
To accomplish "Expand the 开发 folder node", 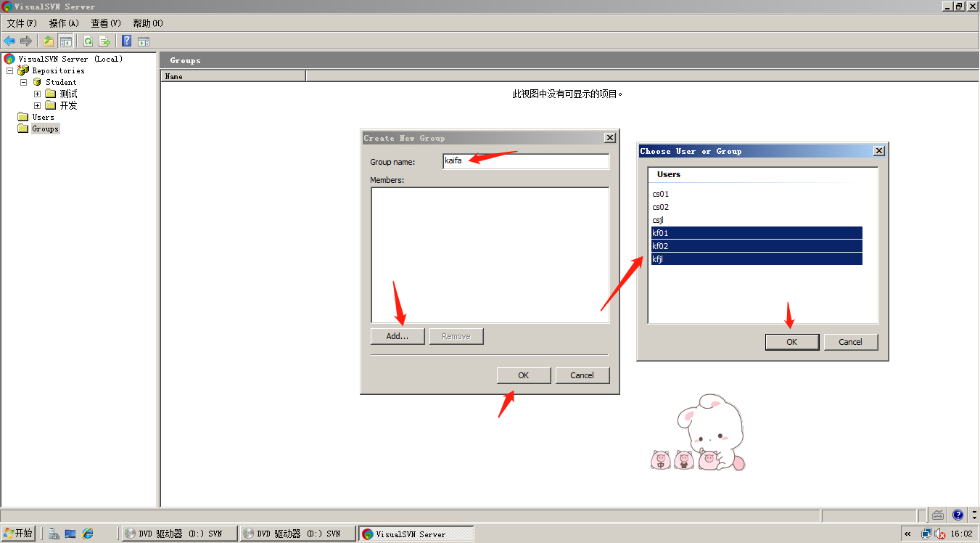I will pos(37,105).
